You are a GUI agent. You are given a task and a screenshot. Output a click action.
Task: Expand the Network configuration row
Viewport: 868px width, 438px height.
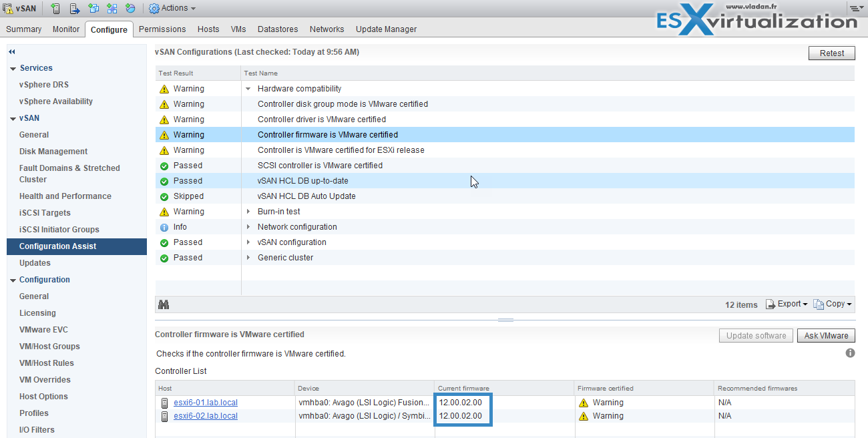tap(248, 227)
